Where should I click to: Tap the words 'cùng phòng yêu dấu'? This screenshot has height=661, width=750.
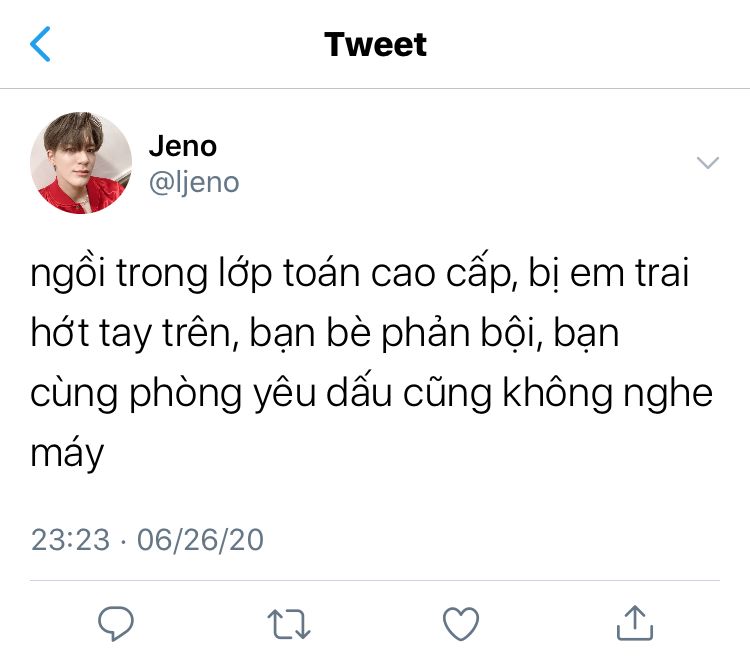(x=211, y=393)
